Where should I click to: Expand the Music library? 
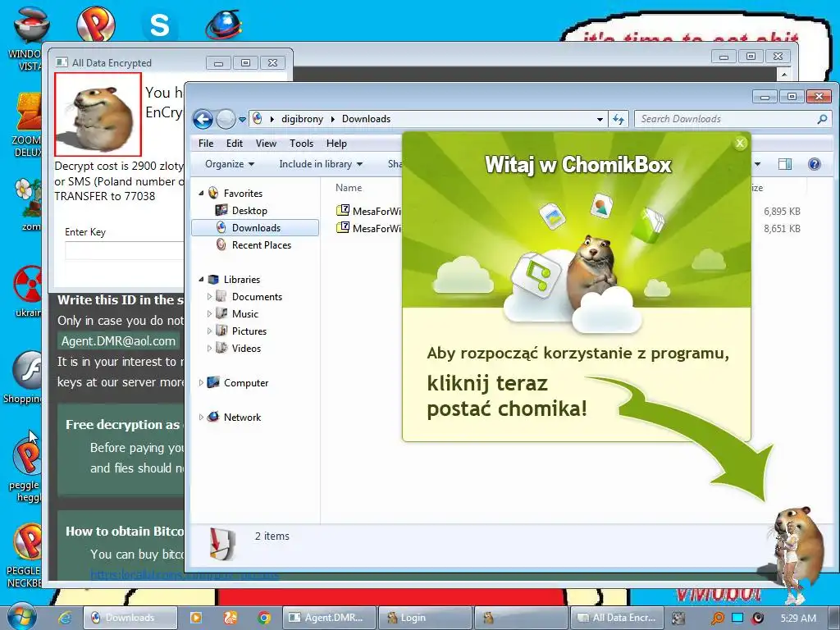[x=209, y=313]
